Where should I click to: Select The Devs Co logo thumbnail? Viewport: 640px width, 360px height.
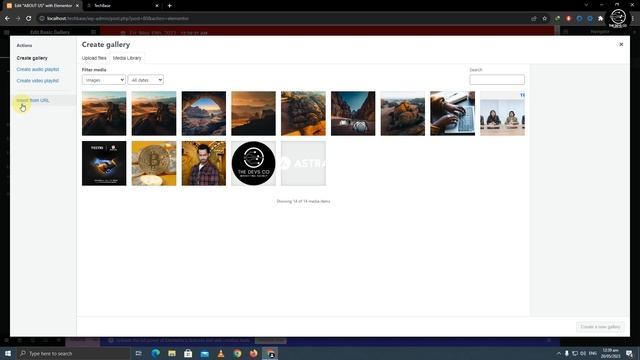pos(253,163)
